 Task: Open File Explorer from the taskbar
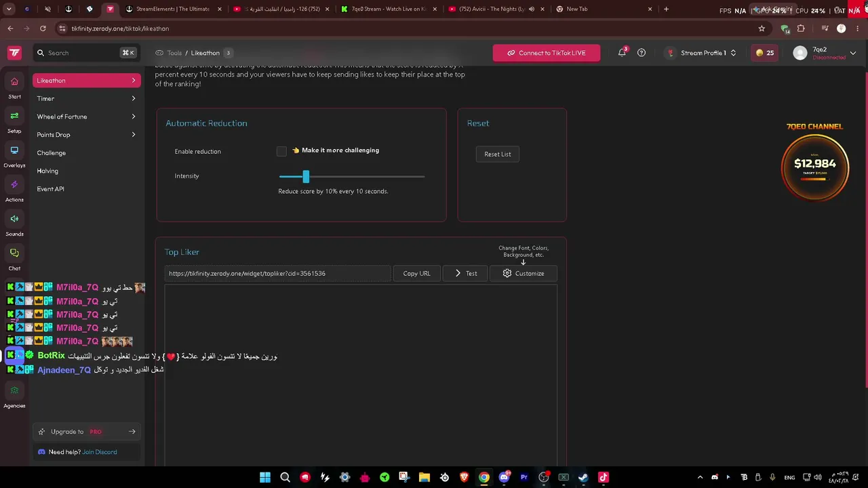click(425, 477)
